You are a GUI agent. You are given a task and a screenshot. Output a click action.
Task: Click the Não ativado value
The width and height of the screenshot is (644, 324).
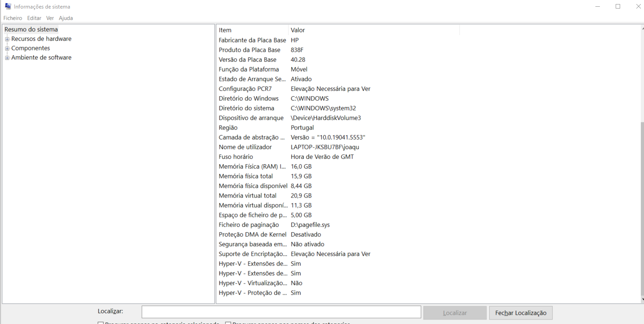pyautogui.click(x=307, y=244)
